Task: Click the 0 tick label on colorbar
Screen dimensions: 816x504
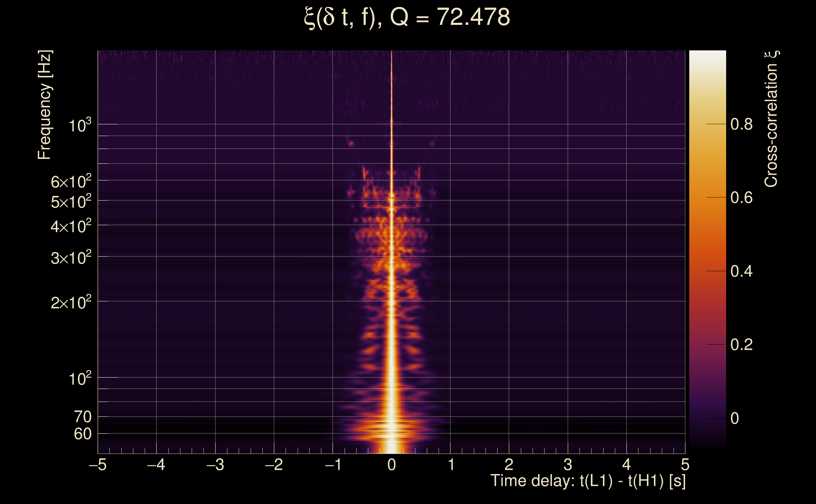Action: (735, 419)
